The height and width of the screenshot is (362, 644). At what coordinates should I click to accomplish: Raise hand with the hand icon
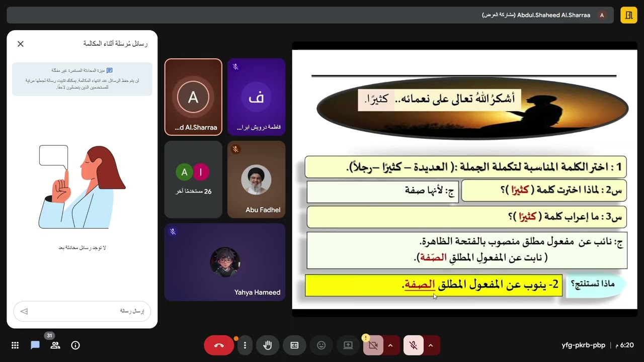268,345
